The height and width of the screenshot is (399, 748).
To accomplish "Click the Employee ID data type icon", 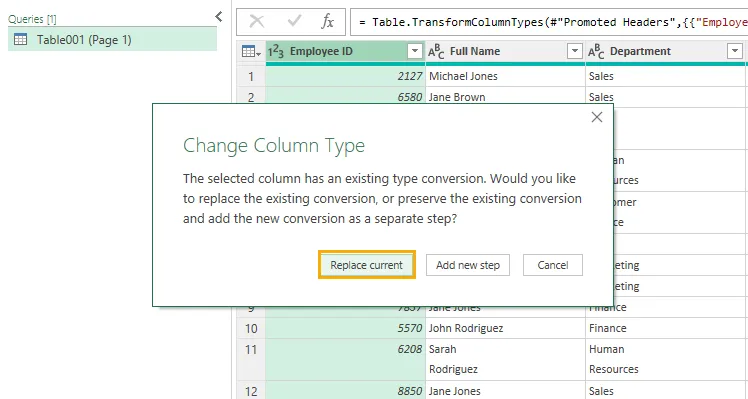I will pyautogui.click(x=276, y=51).
